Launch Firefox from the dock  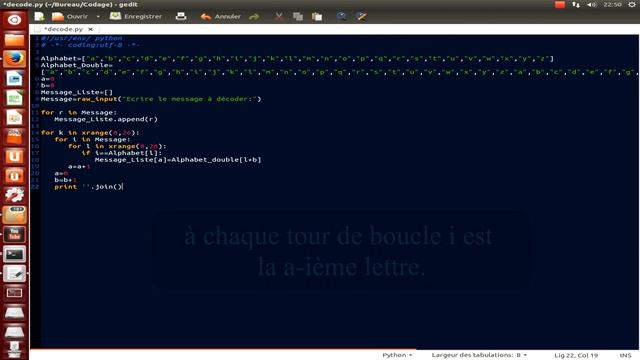click(x=14, y=59)
